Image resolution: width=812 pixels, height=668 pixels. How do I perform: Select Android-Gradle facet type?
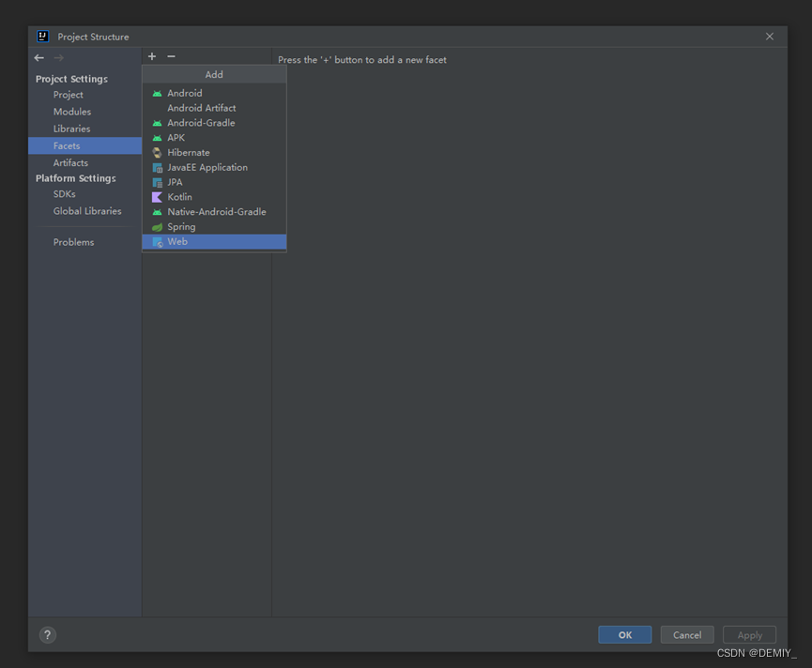click(x=214, y=123)
